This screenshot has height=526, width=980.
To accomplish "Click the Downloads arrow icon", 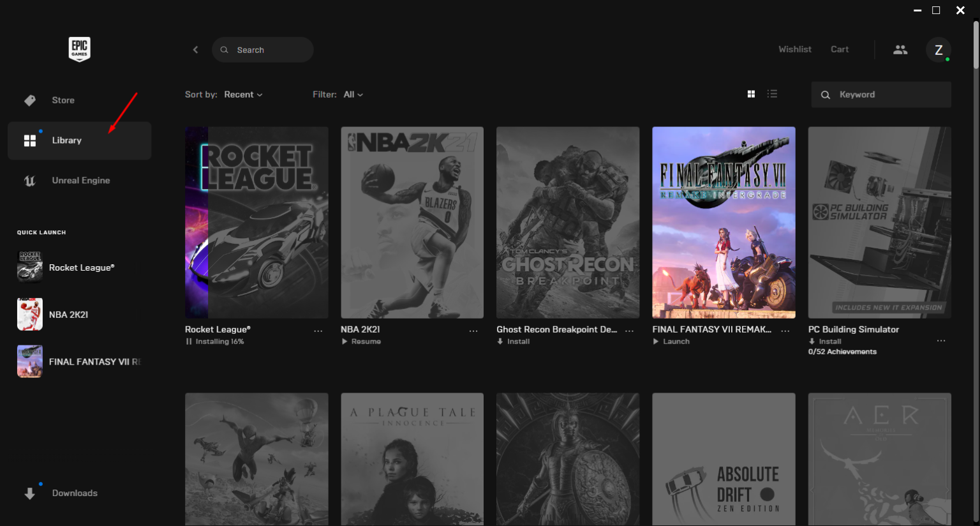I will point(30,493).
